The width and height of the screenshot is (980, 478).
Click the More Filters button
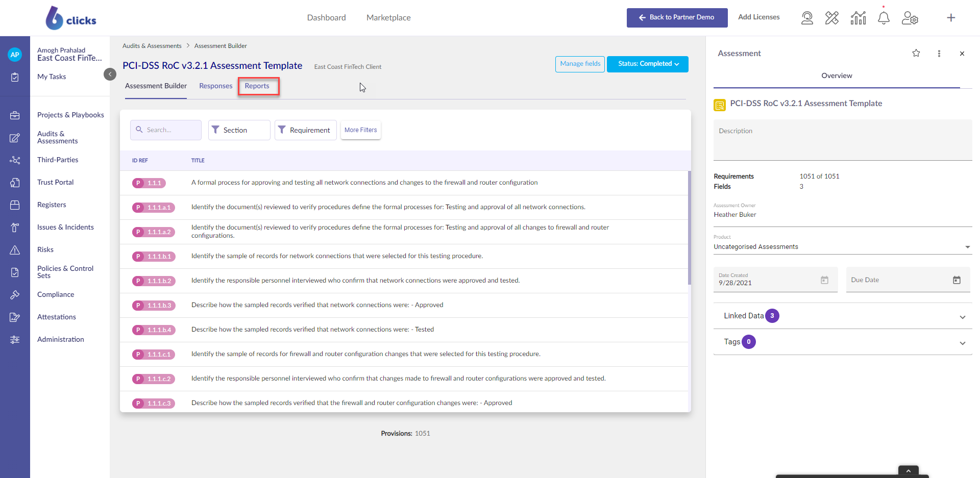tap(361, 130)
